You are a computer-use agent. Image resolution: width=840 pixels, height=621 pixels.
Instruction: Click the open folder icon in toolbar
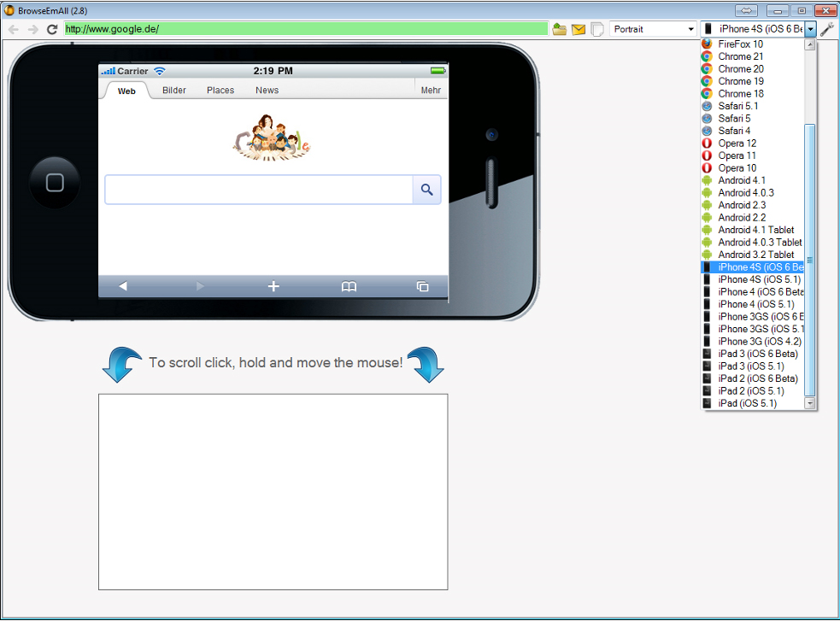tap(560, 30)
